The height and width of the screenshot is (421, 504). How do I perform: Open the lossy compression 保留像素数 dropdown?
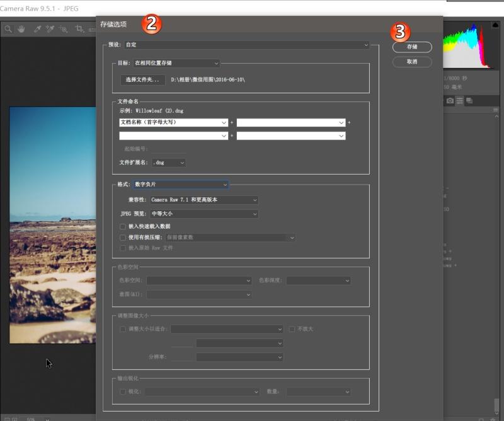coord(230,238)
